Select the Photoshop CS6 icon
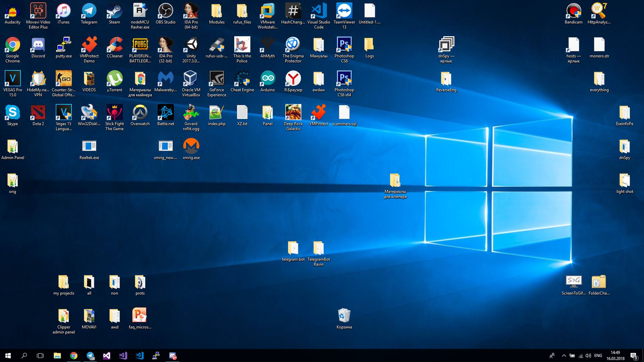644x362 pixels. (344, 50)
